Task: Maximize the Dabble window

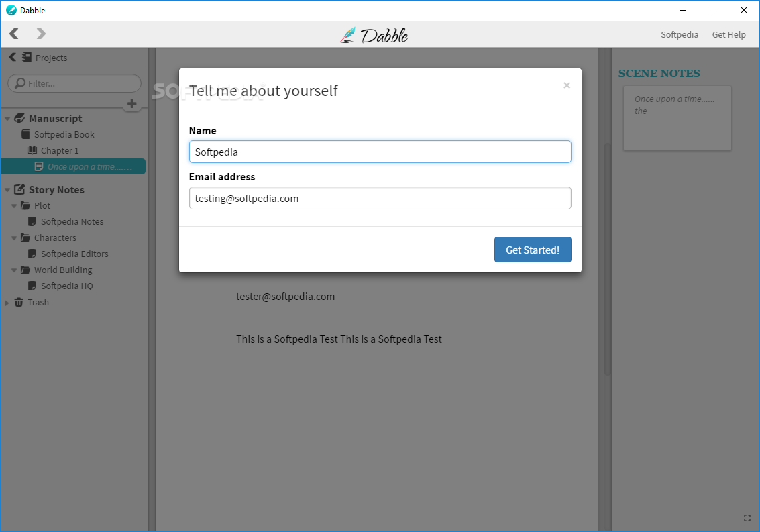Action: coord(713,10)
